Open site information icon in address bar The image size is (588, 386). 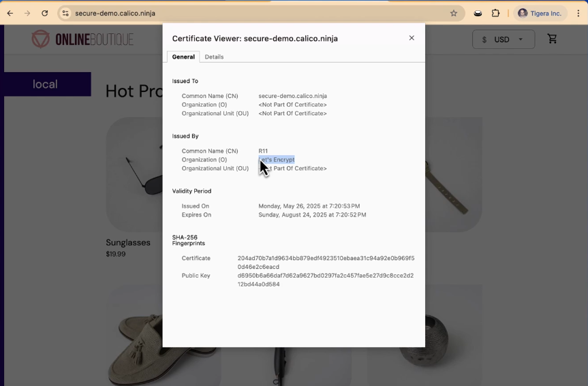(x=65, y=13)
